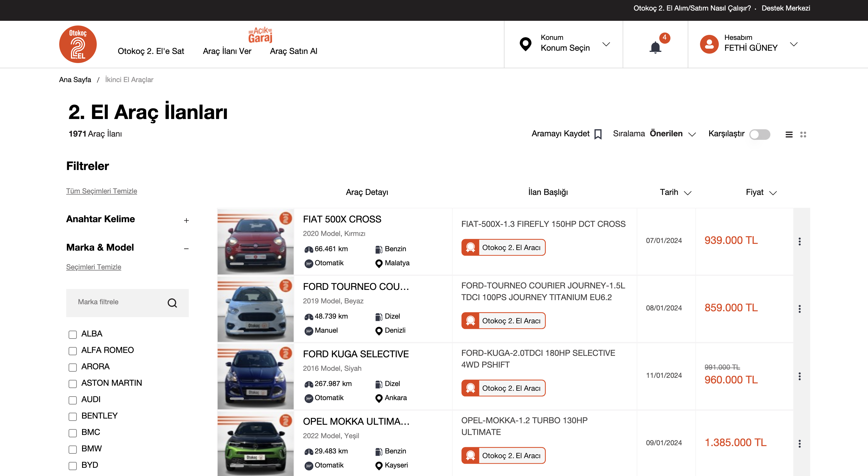Check the ALFA ROMEO brand checkbox
The height and width of the screenshot is (476, 868).
point(72,351)
